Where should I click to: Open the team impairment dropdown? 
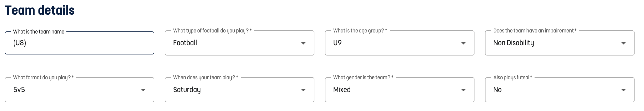(559, 43)
